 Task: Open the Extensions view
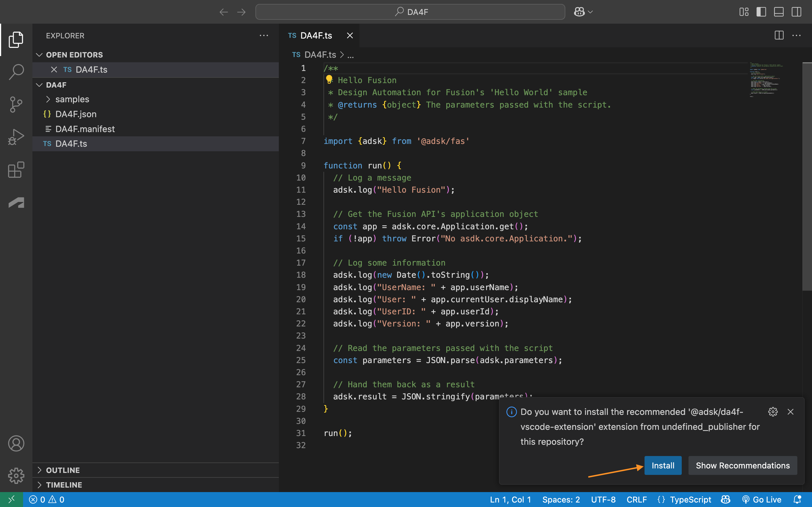[x=16, y=170]
